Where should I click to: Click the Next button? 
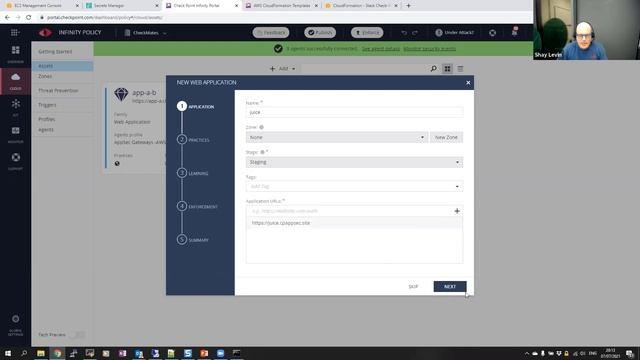(450, 287)
